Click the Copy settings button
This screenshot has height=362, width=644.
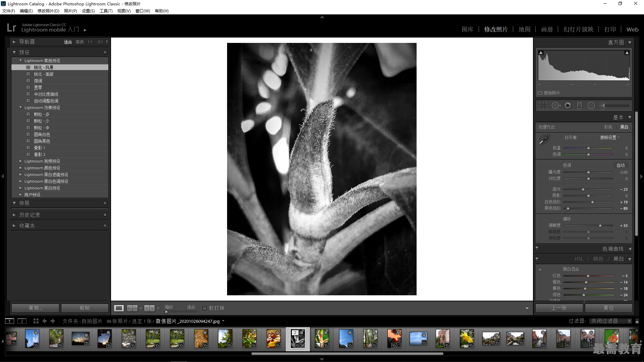[35, 308]
